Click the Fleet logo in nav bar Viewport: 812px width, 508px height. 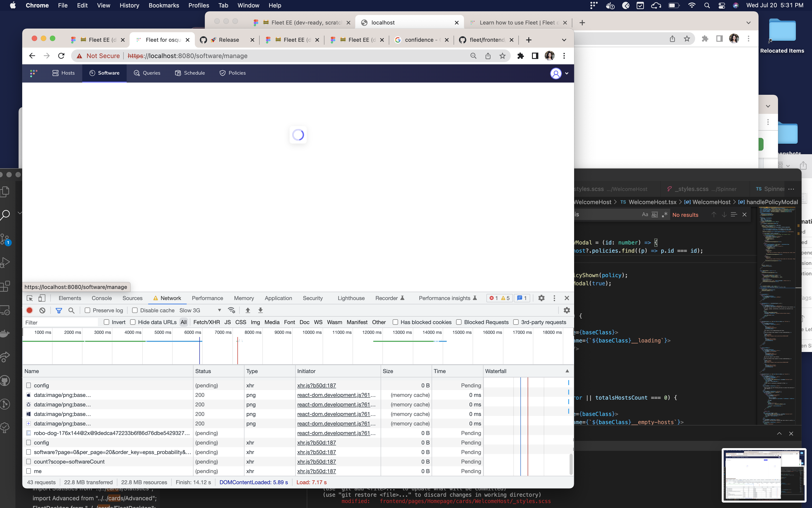pyautogui.click(x=33, y=73)
